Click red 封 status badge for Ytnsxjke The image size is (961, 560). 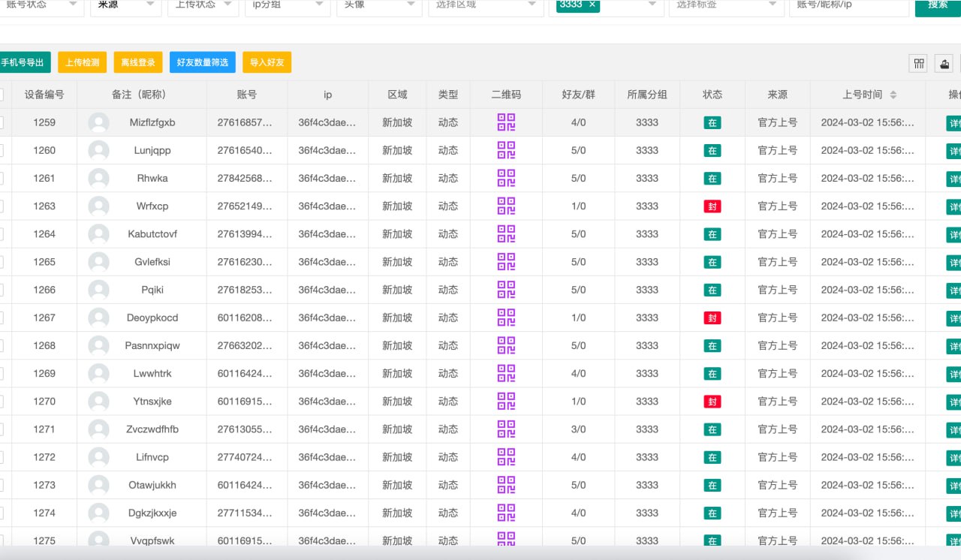[x=712, y=402]
